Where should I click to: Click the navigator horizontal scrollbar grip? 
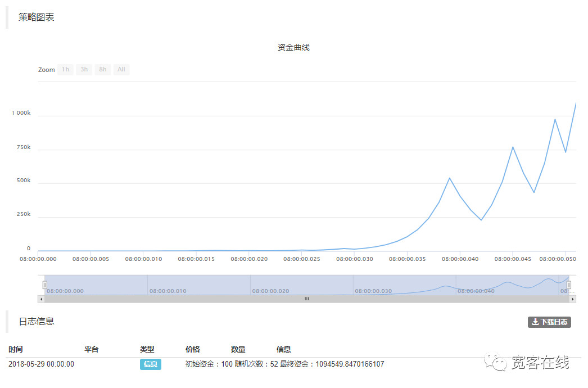[x=306, y=299]
